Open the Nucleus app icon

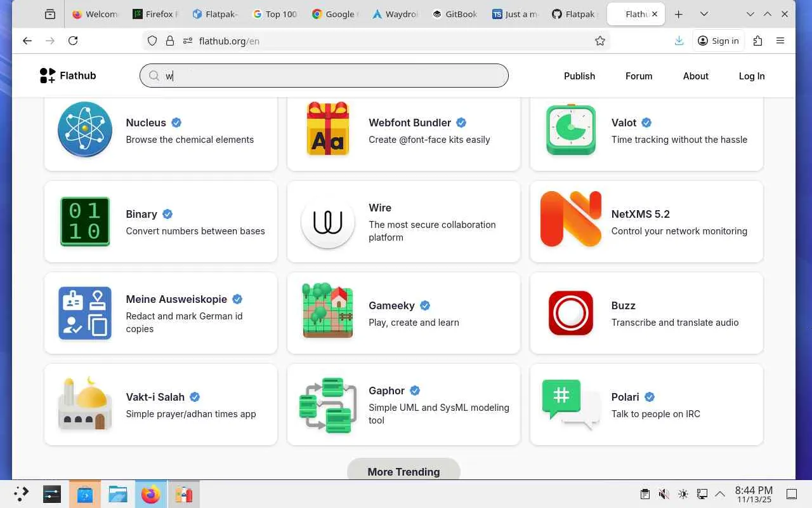(85, 130)
